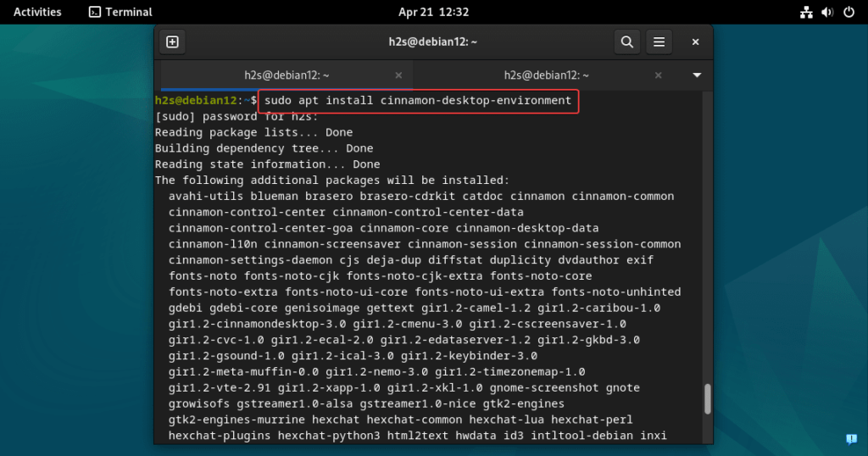Viewport: 868px width, 456px height.
Task: Click the 'dvdauthor' package name
Action: pos(588,260)
